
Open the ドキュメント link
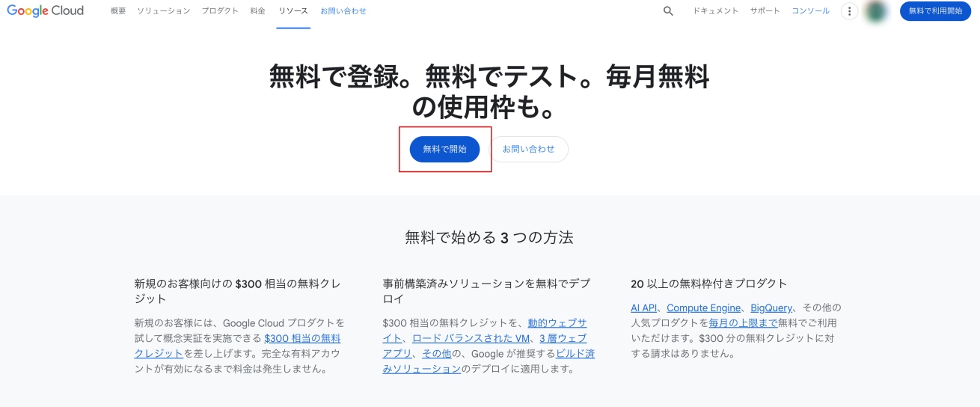coord(715,11)
